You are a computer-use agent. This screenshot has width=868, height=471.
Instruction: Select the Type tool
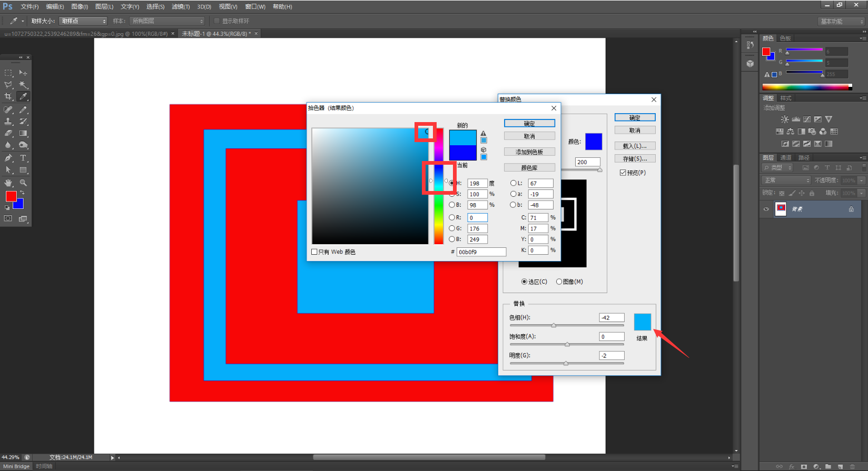pyautogui.click(x=23, y=158)
